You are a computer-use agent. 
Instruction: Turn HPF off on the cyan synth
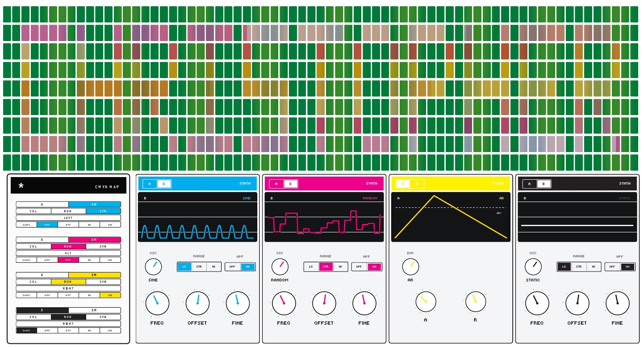(233, 267)
